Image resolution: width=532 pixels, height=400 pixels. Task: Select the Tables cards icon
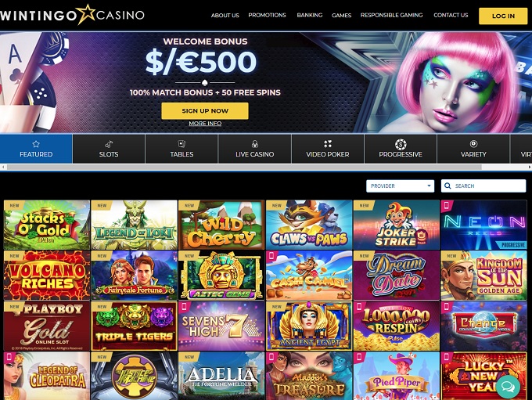182,144
